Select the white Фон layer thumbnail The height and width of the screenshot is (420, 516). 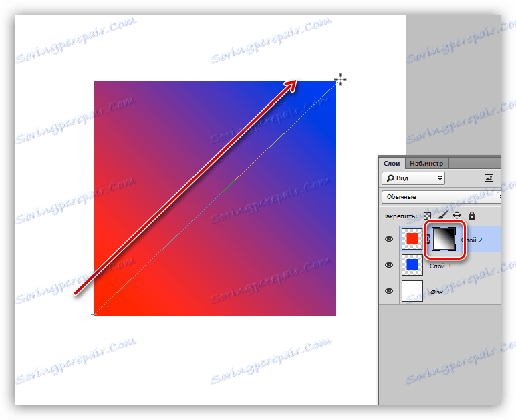tap(412, 291)
